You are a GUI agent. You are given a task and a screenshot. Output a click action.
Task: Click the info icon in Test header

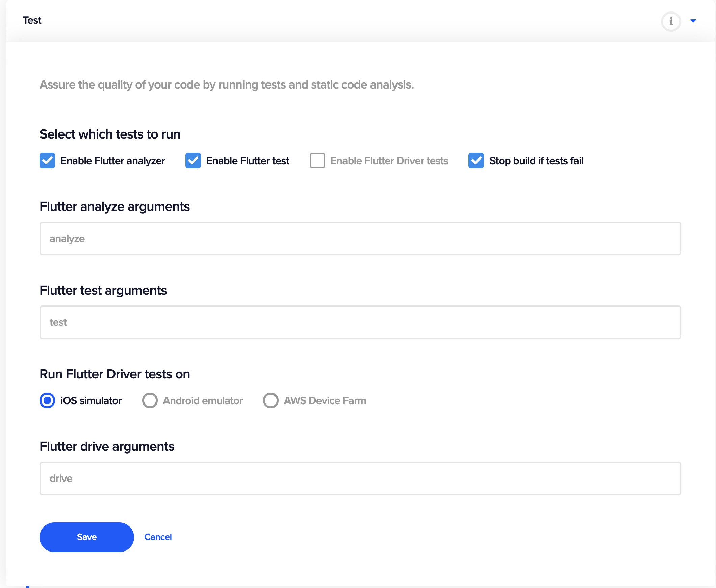[671, 21]
